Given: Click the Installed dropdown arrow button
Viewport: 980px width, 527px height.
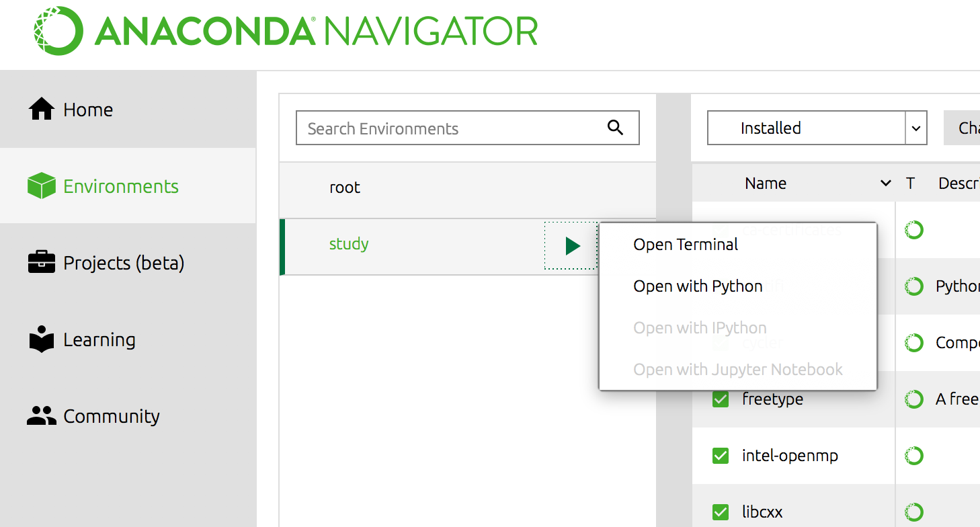Looking at the screenshot, I should click(915, 128).
